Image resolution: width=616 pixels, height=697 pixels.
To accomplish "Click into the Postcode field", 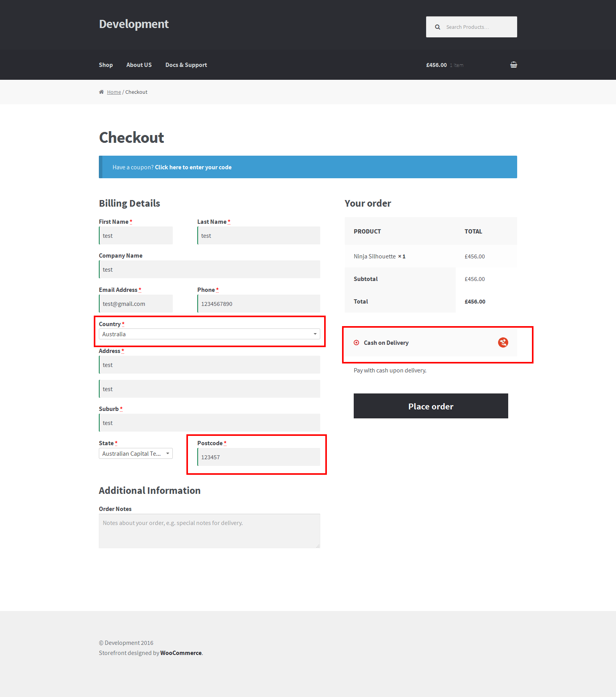I will (x=258, y=457).
